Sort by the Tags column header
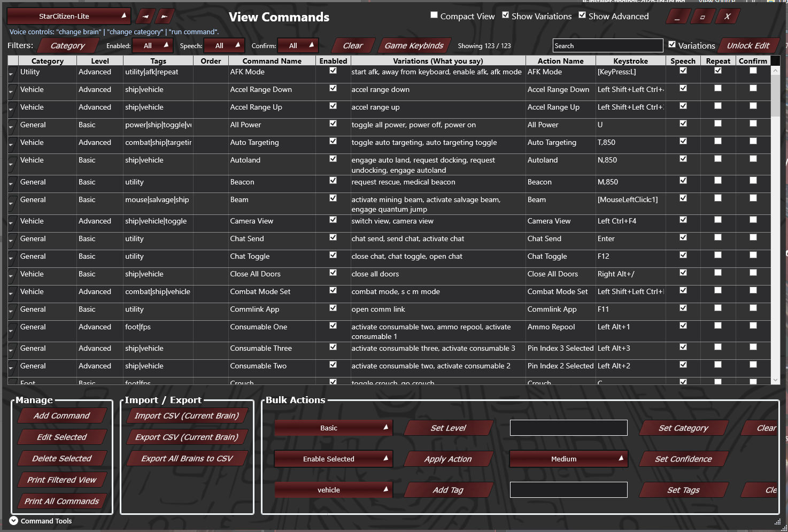The height and width of the screenshot is (532, 788). point(158,61)
